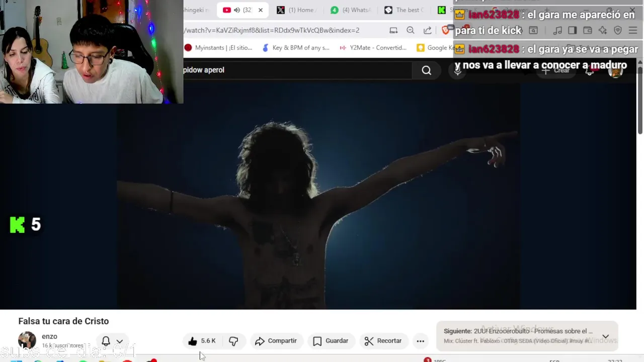The width and height of the screenshot is (644, 362).
Task: Open Brave wallet icon
Action: click(587, 31)
